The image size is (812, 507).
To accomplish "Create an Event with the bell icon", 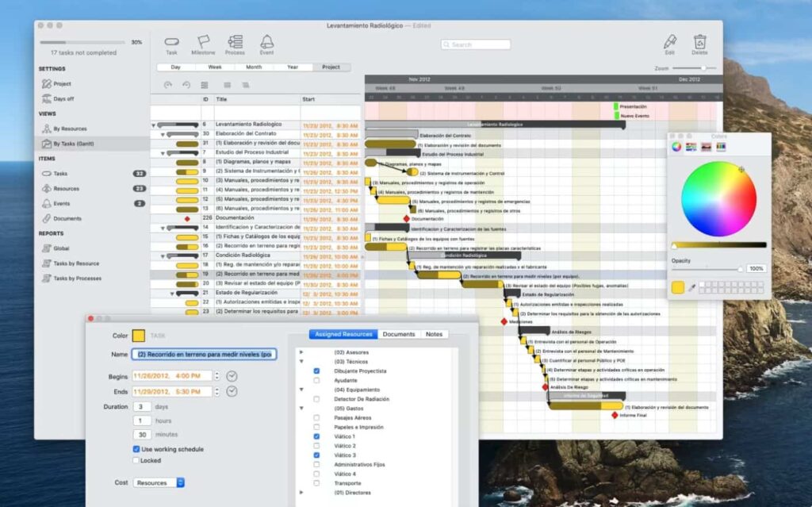I will tap(266, 41).
